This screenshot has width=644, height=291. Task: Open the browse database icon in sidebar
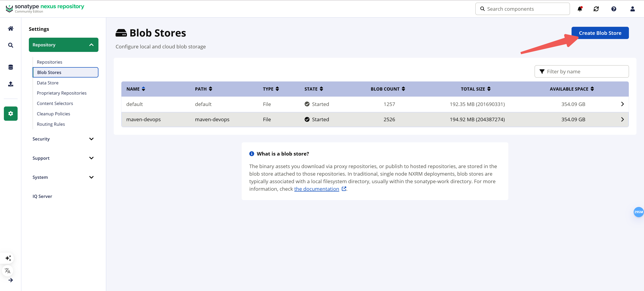11,67
